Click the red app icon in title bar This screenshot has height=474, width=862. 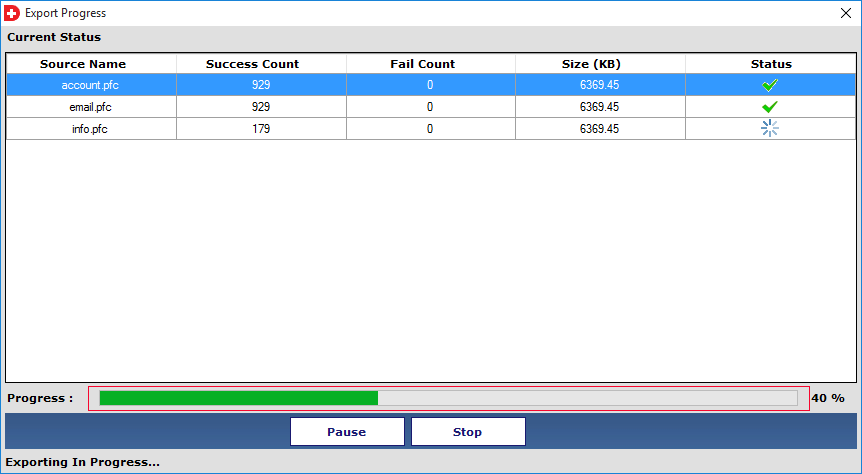12,13
